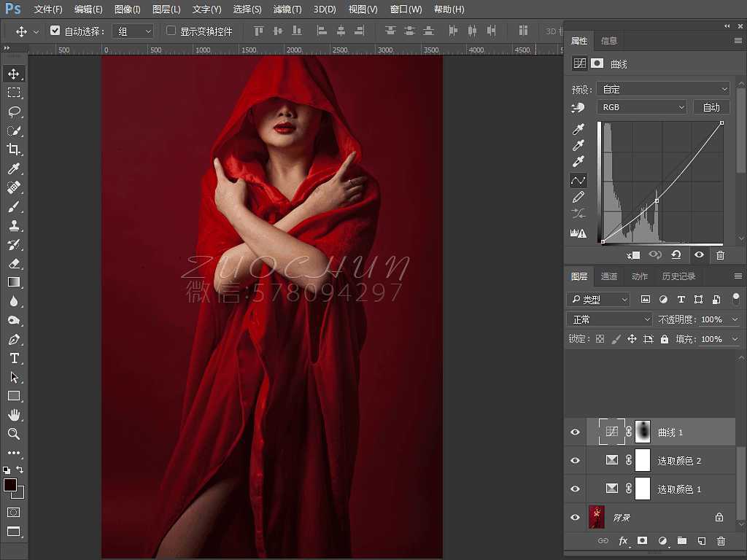The width and height of the screenshot is (747, 560).
Task: Open the 预设 preset dropdown in Properties panel
Action: pyautogui.click(x=662, y=88)
